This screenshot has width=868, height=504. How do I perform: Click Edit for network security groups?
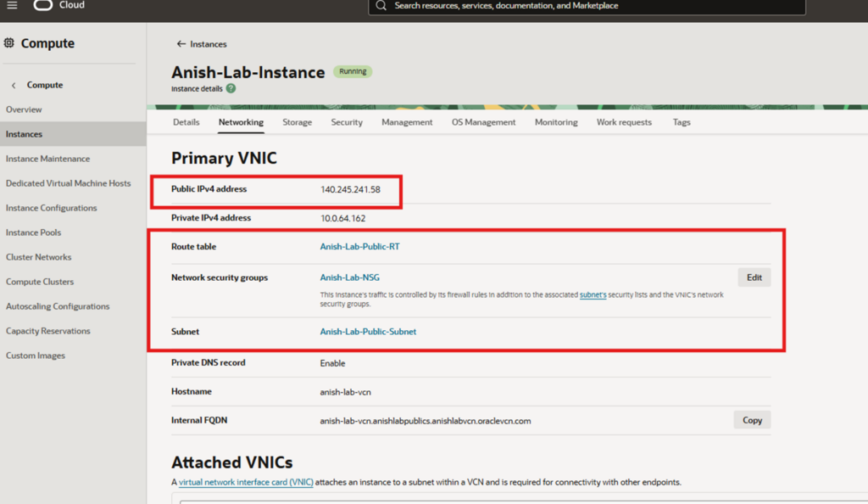[754, 277]
